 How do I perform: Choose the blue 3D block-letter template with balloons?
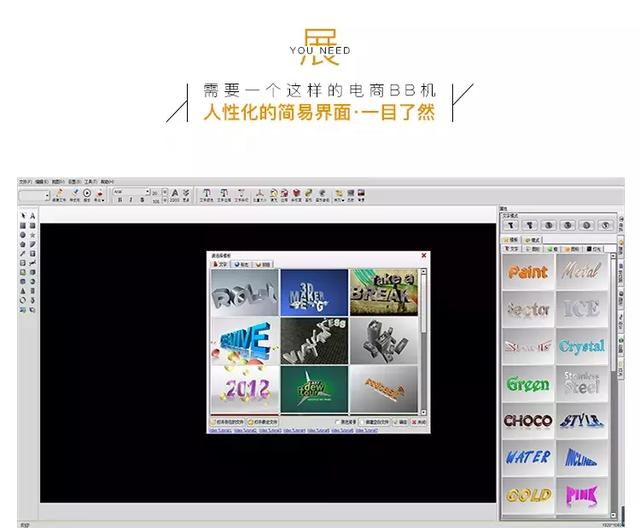coord(244,341)
